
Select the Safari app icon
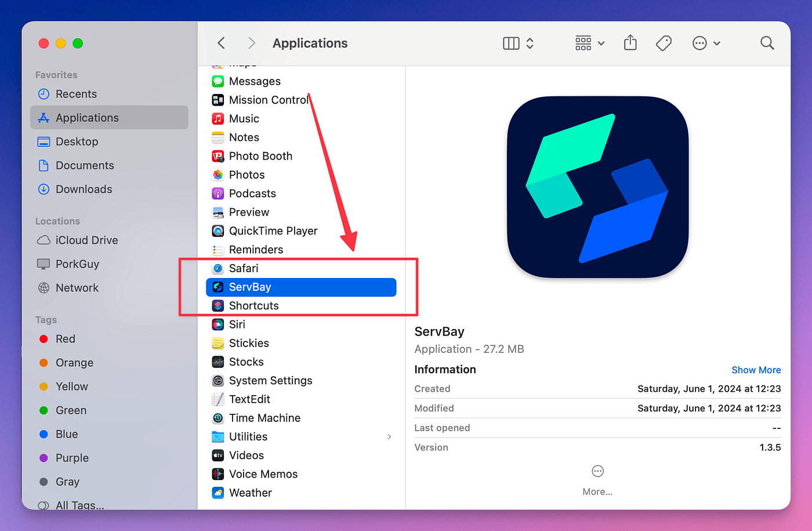click(218, 268)
